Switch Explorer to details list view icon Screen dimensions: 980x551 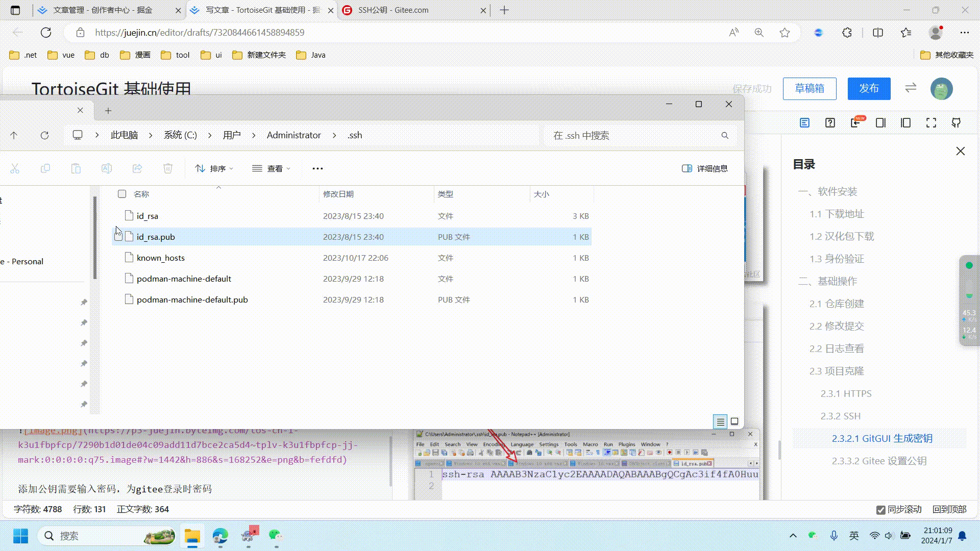(720, 421)
